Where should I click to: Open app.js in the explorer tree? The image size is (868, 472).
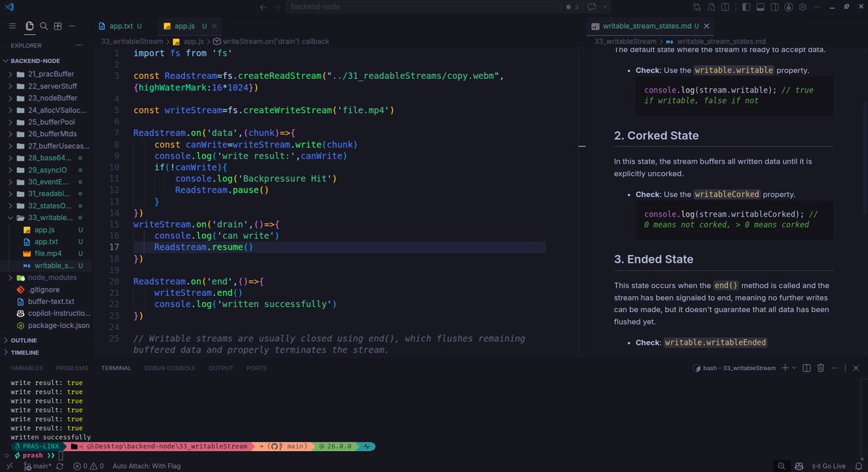tap(45, 229)
